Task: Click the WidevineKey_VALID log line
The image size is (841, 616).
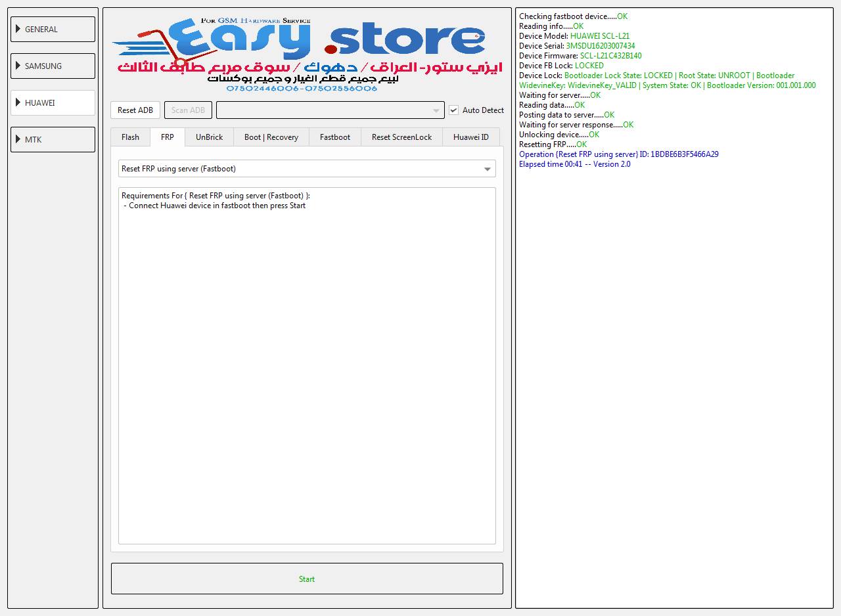Action: point(668,85)
